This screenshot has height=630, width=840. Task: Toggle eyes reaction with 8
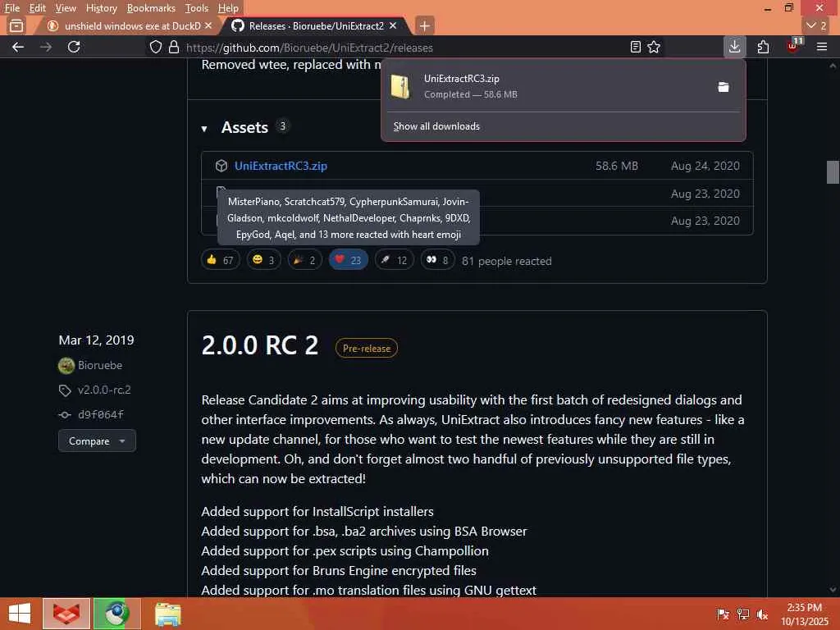pyautogui.click(x=437, y=260)
